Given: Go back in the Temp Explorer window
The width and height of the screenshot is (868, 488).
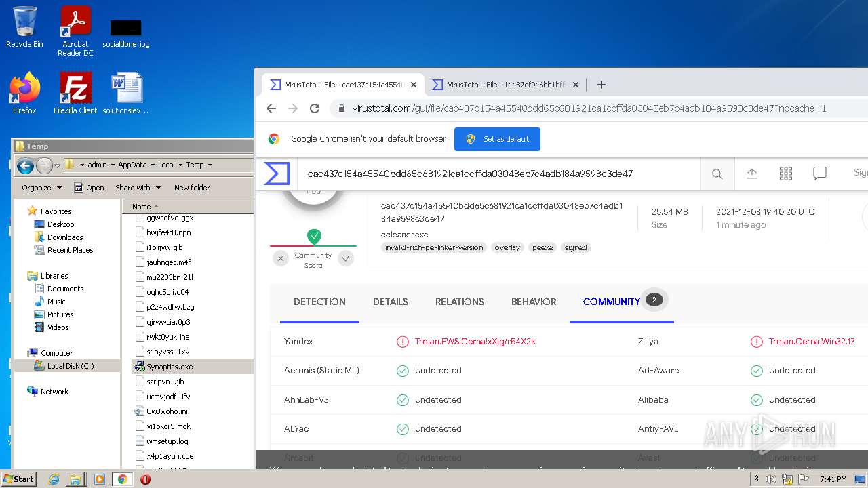Looking at the screenshot, I should click(25, 165).
